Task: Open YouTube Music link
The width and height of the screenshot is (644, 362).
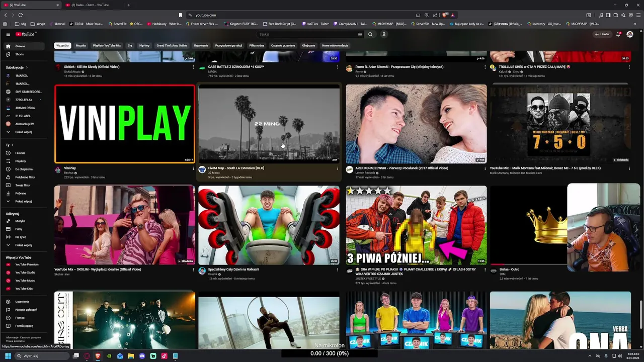Action: click(25, 281)
